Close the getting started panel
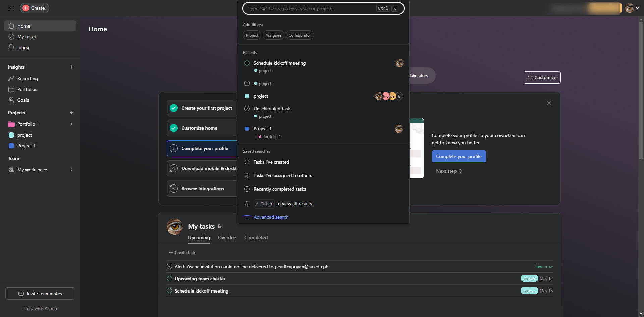The height and width of the screenshot is (317, 644). (x=549, y=103)
